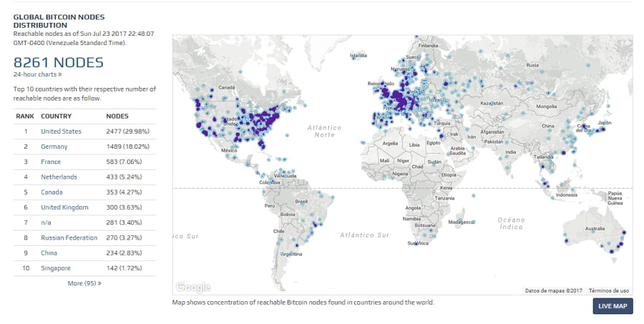The width and height of the screenshot is (644, 324).
Task: Click the COUNTRY column header
Action: pos(56,116)
